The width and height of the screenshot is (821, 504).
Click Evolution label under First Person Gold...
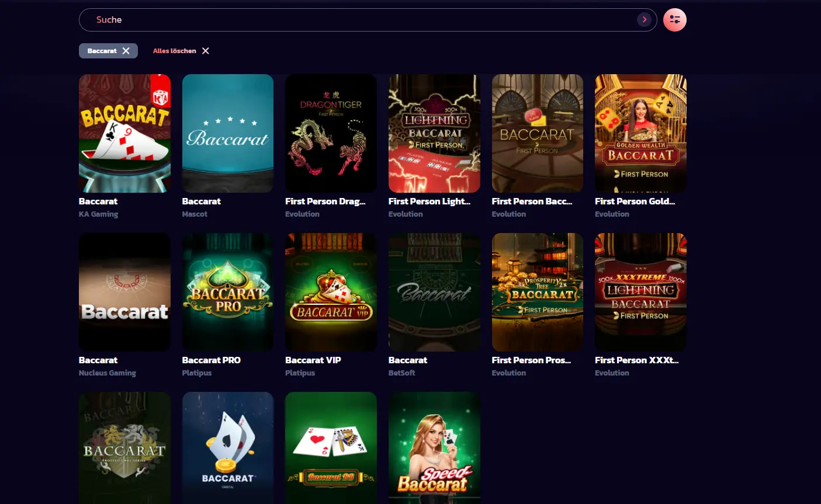(x=612, y=214)
